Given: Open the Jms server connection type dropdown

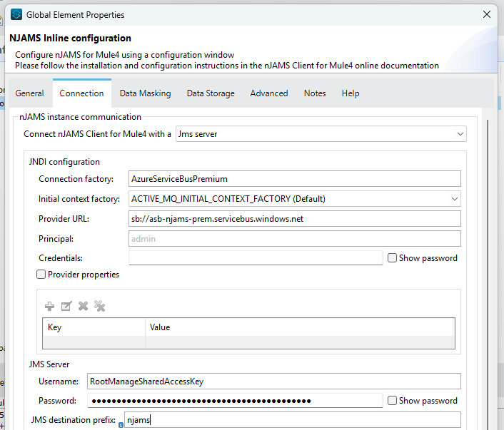Looking at the screenshot, I should (321, 134).
